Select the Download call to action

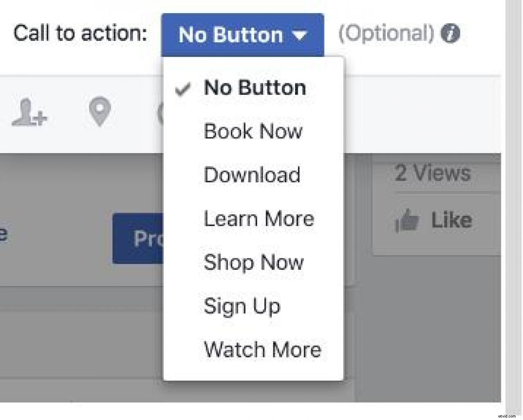pos(252,175)
